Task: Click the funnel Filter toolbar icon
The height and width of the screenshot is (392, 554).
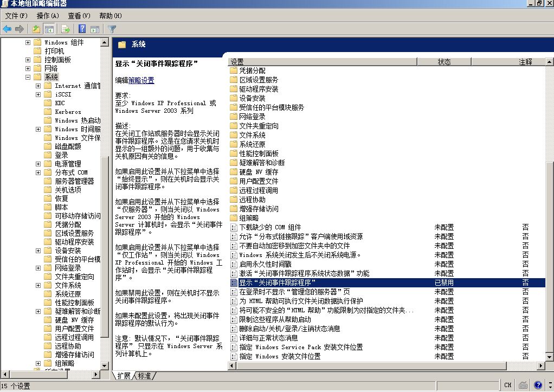Action: coord(112,29)
